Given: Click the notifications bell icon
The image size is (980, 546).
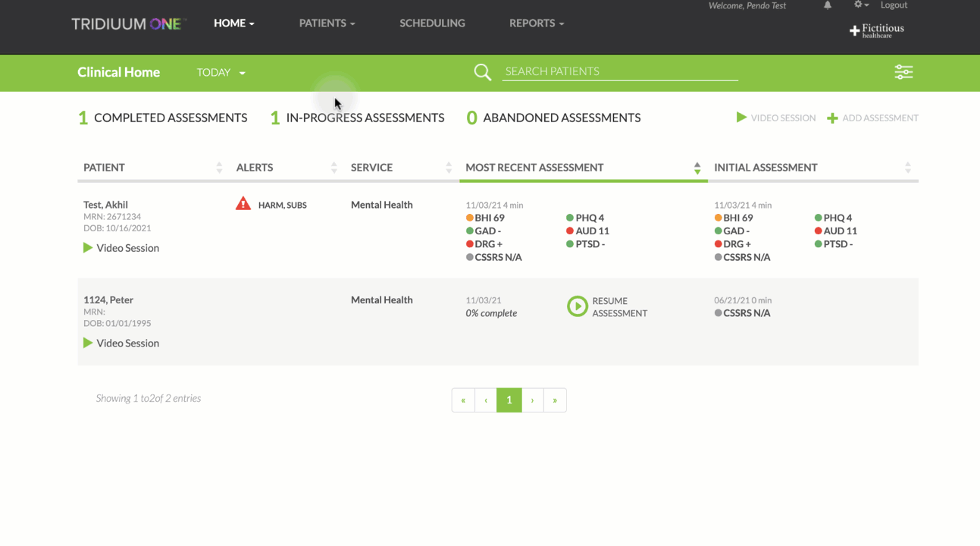Looking at the screenshot, I should pyautogui.click(x=828, y=5).
